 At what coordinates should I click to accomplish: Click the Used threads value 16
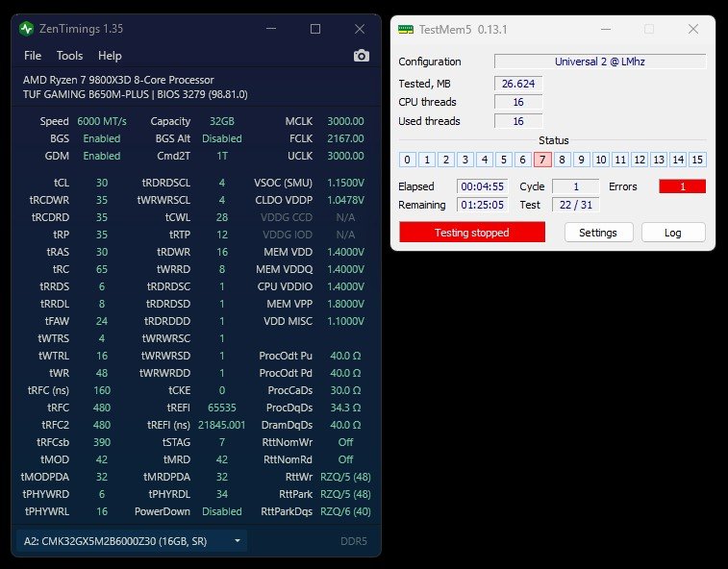pyautogui.click(x=518, y=121)
